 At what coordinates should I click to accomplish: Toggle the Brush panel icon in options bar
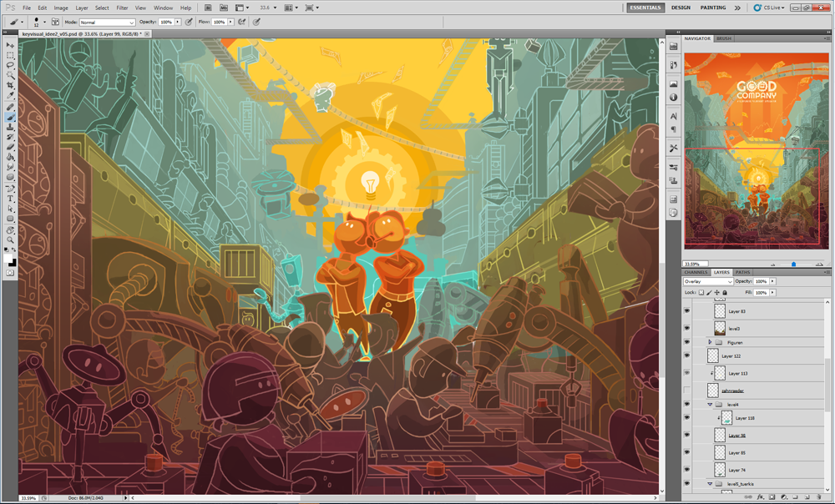(55, 23)
